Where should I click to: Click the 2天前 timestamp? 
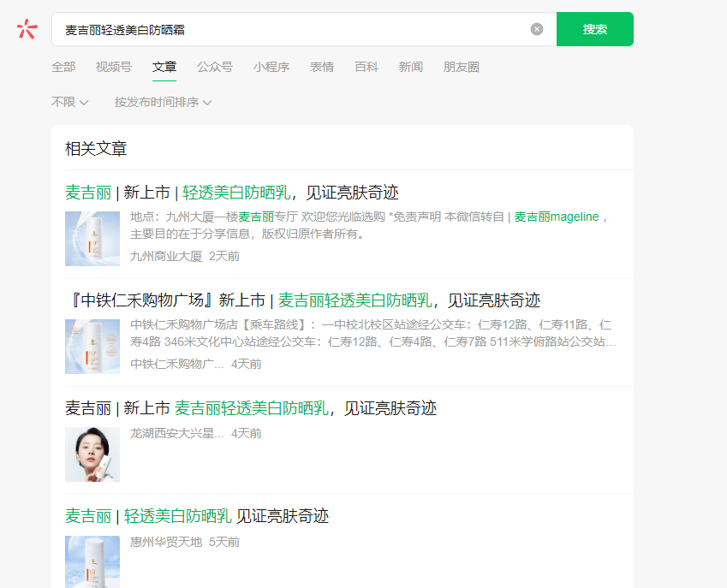pos(224,256)
